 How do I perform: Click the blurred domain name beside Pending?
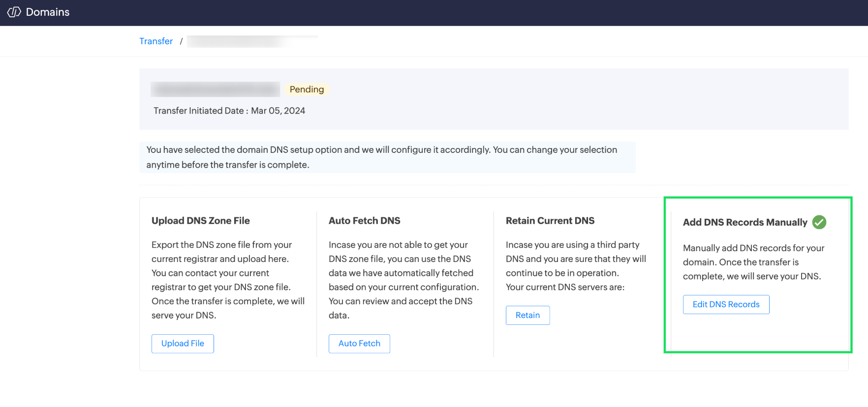(x=216, y=89)
